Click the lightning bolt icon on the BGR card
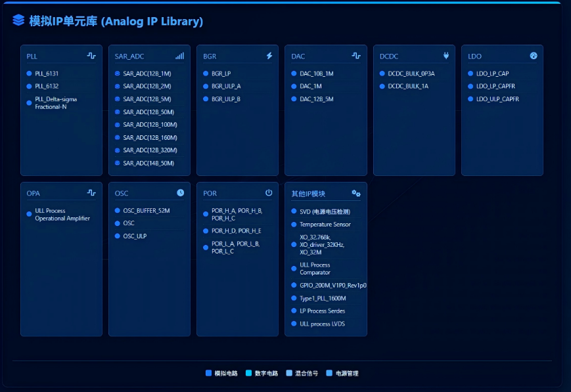Image resolution: width=571 pixels, height=392 pixels. tap(269, 56)
